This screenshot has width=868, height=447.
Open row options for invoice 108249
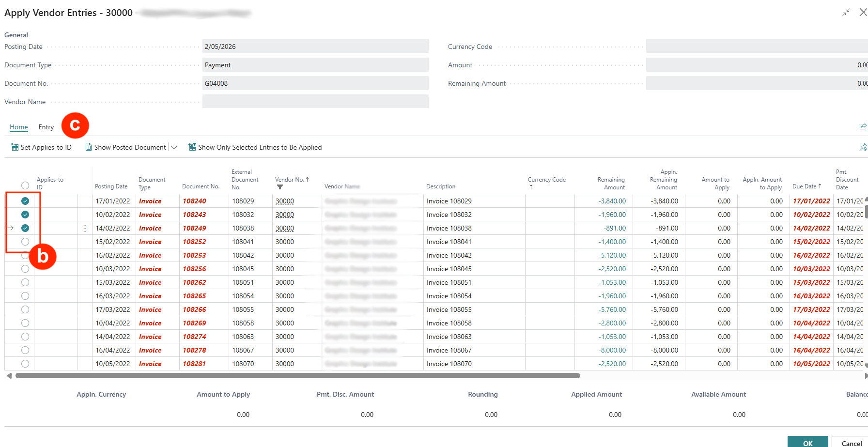point(85,228)
